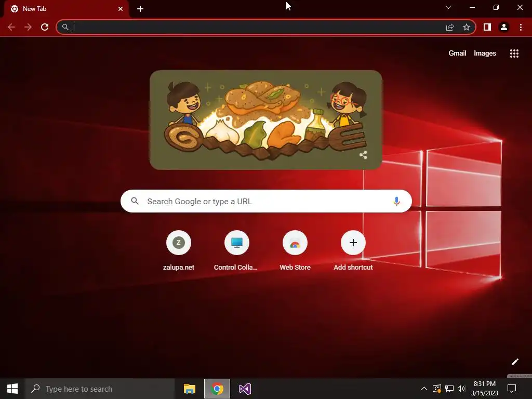This screenshot has width=532, height=399.
Task: Click the Search Google or type a URL box
Action: click(x=267, y=201)
